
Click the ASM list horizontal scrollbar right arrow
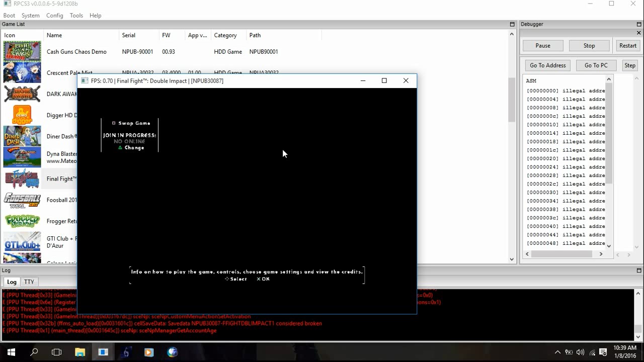(601, 254)
